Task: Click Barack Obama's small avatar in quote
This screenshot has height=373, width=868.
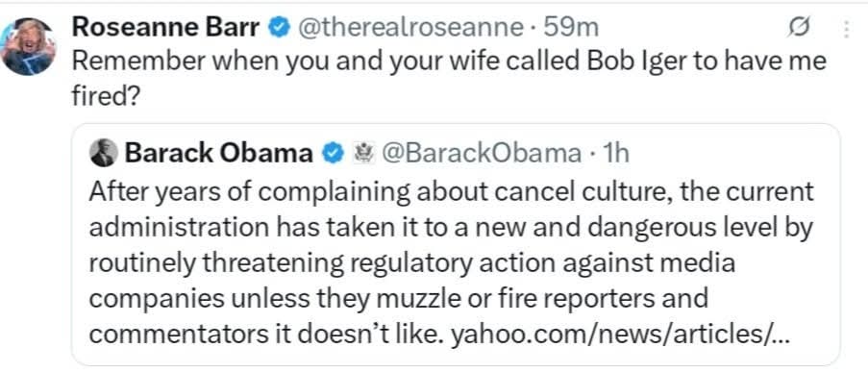Action: (x=104, y=153)
